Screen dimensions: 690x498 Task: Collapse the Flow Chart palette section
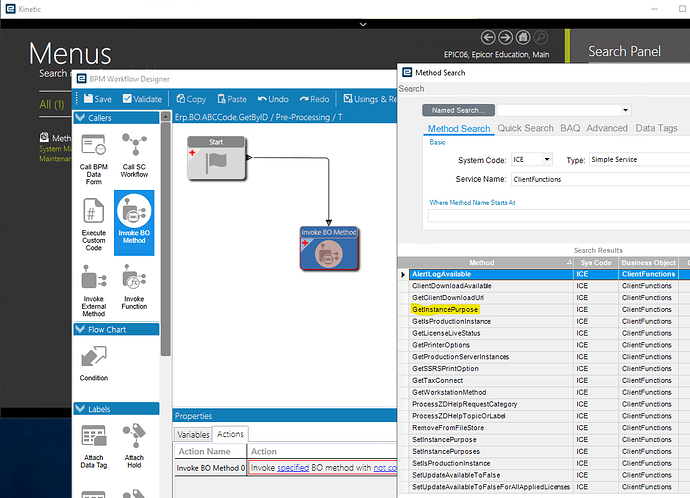tap(80, 329)
